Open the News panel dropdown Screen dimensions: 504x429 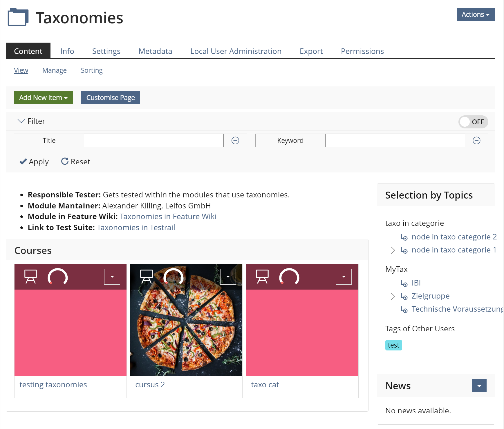tap(479, 386)
